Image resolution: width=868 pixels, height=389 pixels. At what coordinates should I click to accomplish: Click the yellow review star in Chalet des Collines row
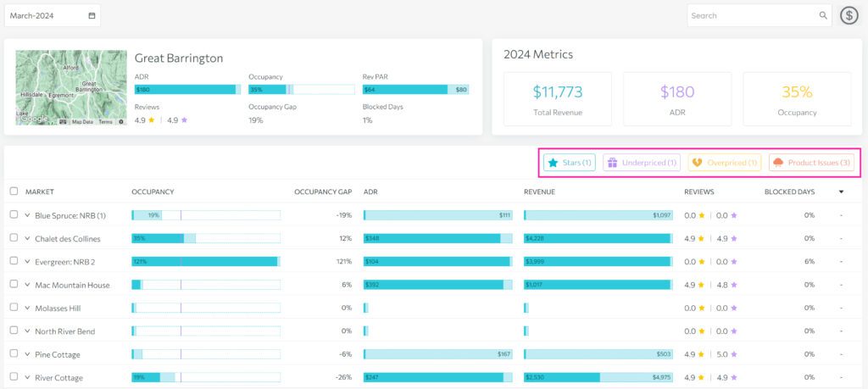coord(701,238)
